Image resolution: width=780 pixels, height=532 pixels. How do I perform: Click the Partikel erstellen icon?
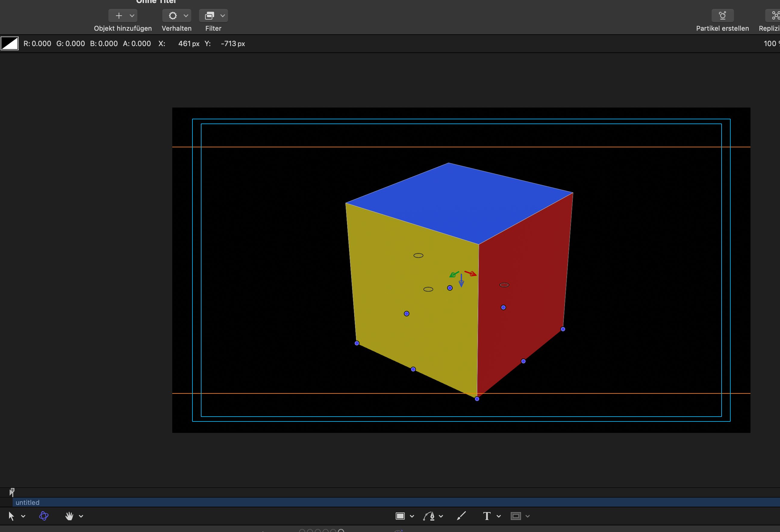point(722,15)
